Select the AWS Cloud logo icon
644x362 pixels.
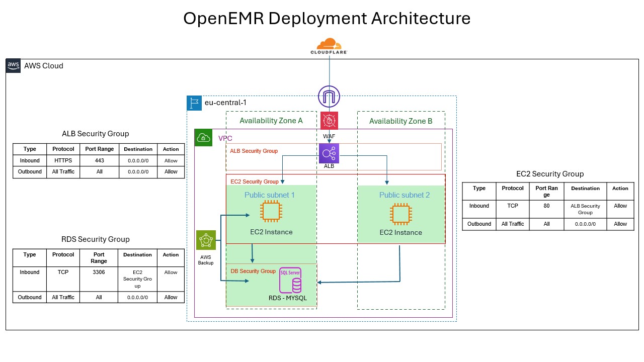(14, 66)
